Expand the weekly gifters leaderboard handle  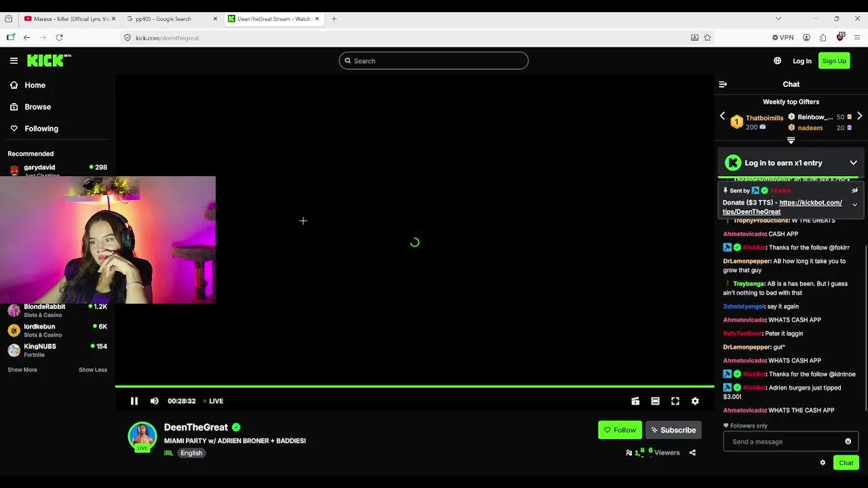[x=791, y=141]
